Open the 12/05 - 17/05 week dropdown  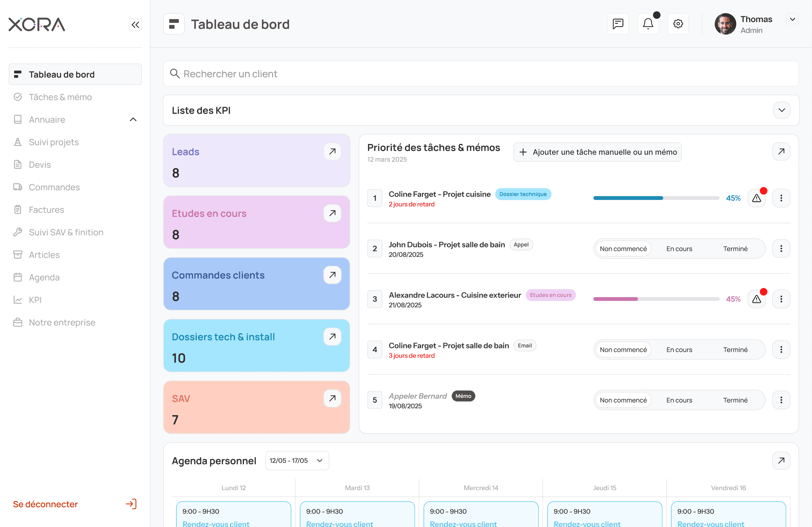click(x=296, y=461)
